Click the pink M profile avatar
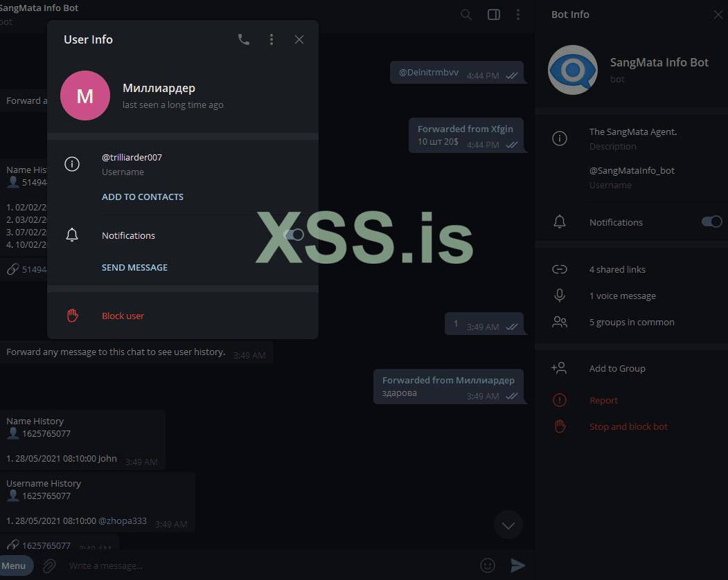Viewport: 728px width, 580px height. click(x=85, y=96)
